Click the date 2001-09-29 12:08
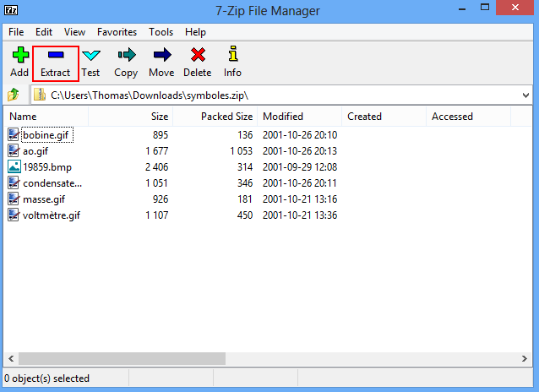Screen dimensions: 539x392 pos(300,167)
